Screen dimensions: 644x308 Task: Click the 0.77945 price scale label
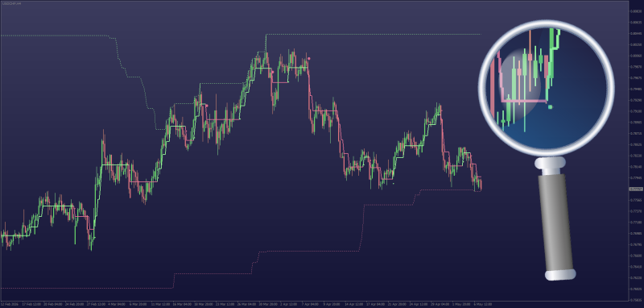tap(636, 178)
